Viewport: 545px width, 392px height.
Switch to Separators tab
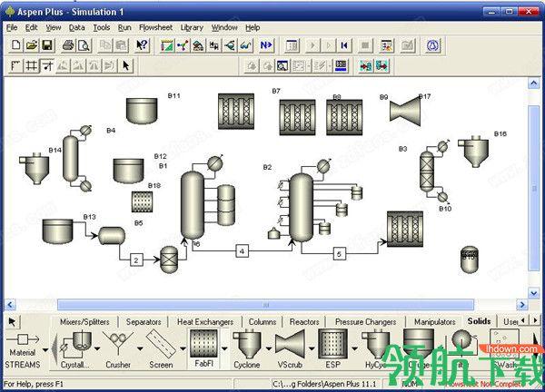[144, 322]
